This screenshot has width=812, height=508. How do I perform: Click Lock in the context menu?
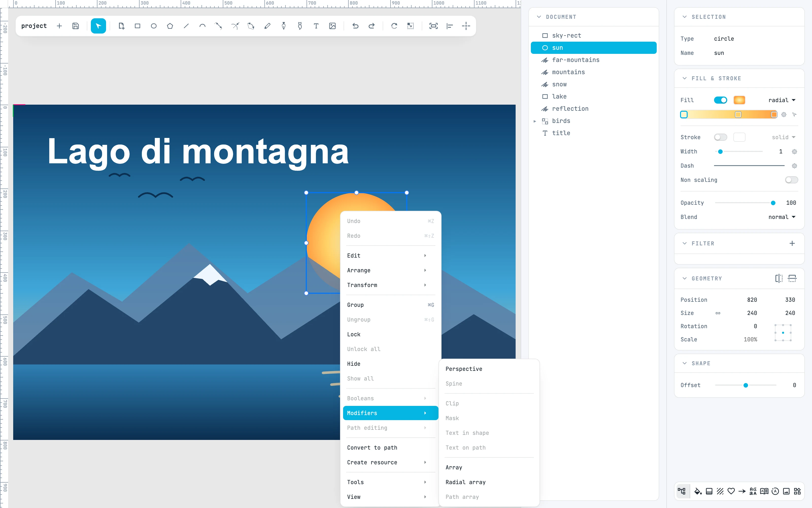tap(391, 334)
